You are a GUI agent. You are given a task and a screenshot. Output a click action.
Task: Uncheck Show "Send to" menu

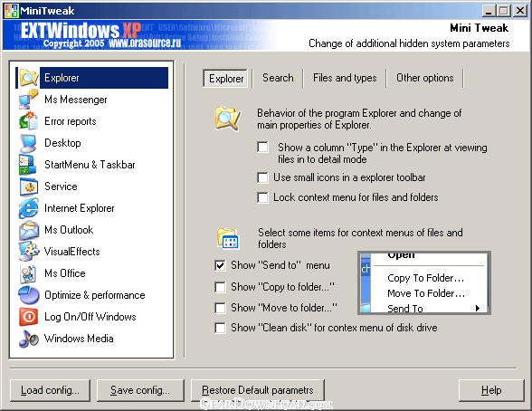(x=220, y=265)
